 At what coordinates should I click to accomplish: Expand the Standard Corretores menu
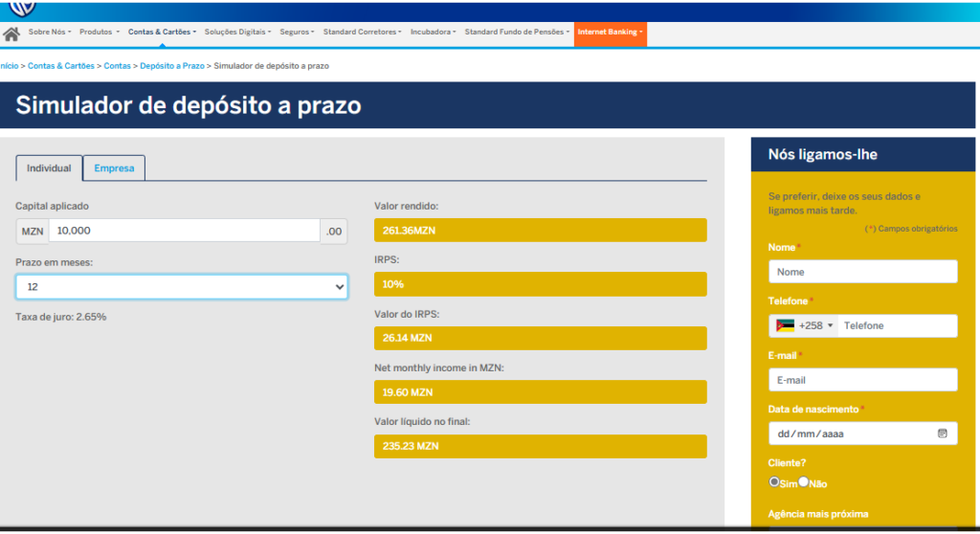tap(362, 32)
